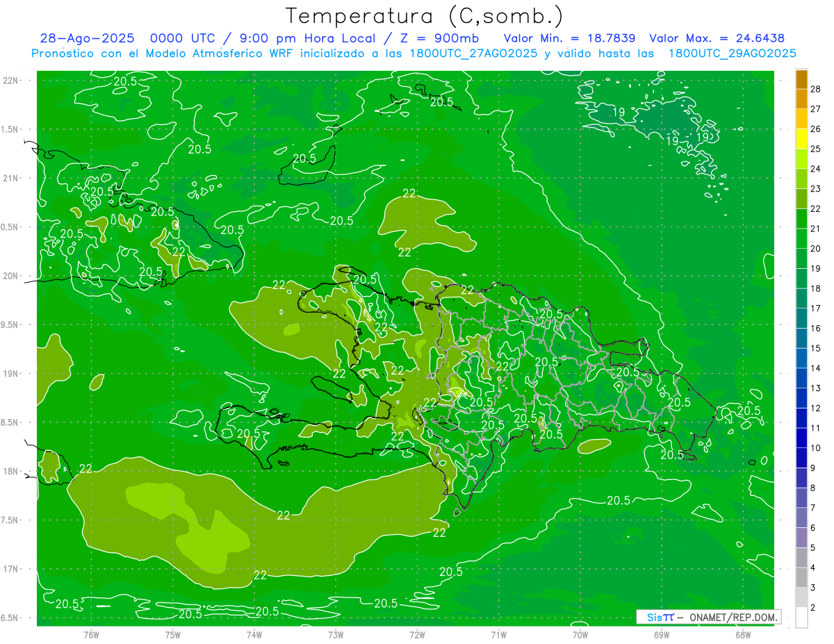
Task: Click the '22N' latitude label
Action: 11,81
